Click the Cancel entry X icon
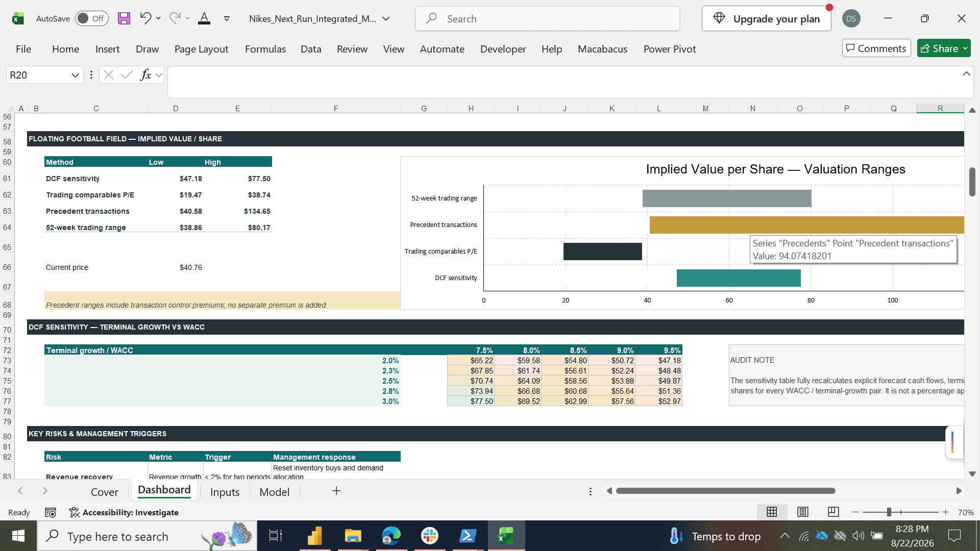Viewport: 980px width, 551px height. tap(108, 76)
